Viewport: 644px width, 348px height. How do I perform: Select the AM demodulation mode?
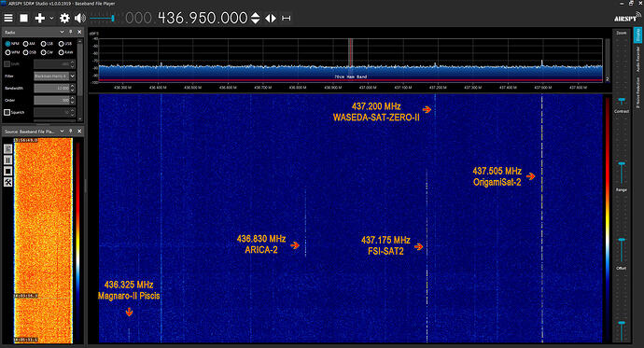tap(29, 44)
